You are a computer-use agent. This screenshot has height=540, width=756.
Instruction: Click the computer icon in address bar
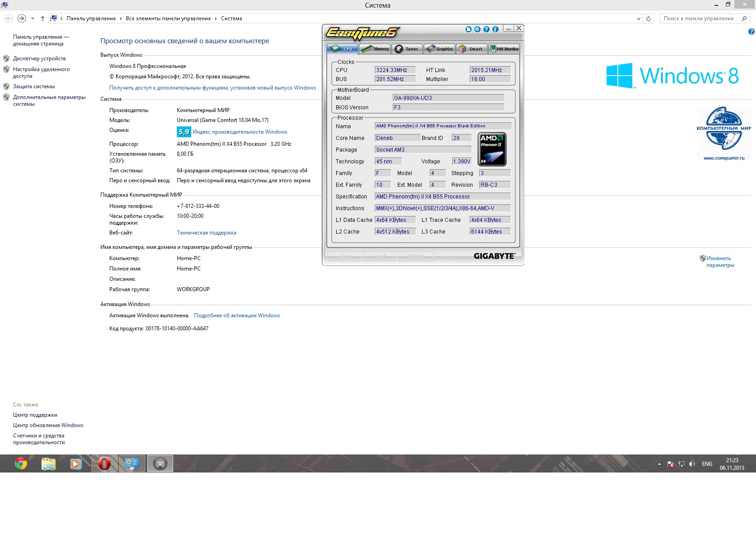pyautogui.click(x=54, y=18)
